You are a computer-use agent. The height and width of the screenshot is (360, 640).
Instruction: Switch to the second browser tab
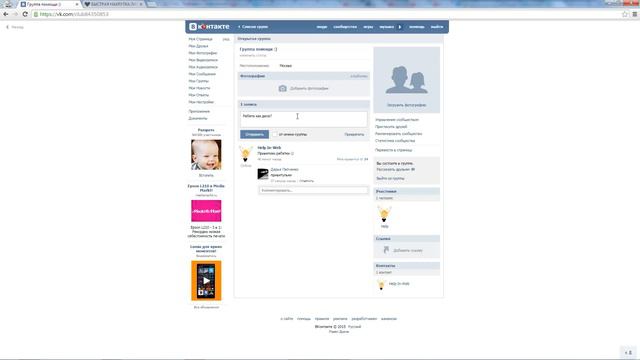coord(112,4)
